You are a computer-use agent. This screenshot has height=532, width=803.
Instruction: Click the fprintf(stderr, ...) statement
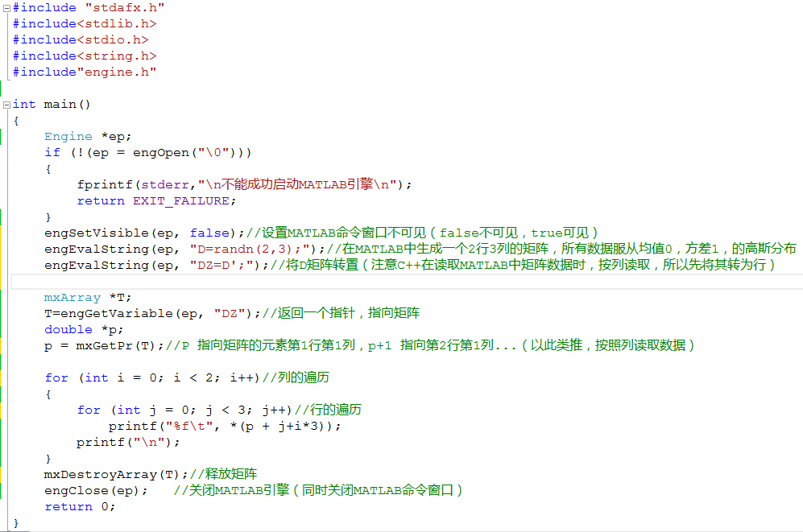pyautogui.click(x=244, y=184)
